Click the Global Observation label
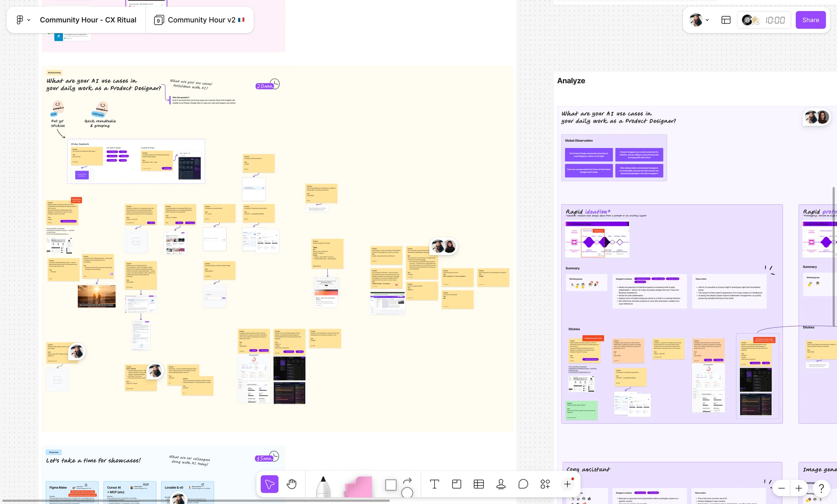The image size is (837, 504). tap(579, 141)
